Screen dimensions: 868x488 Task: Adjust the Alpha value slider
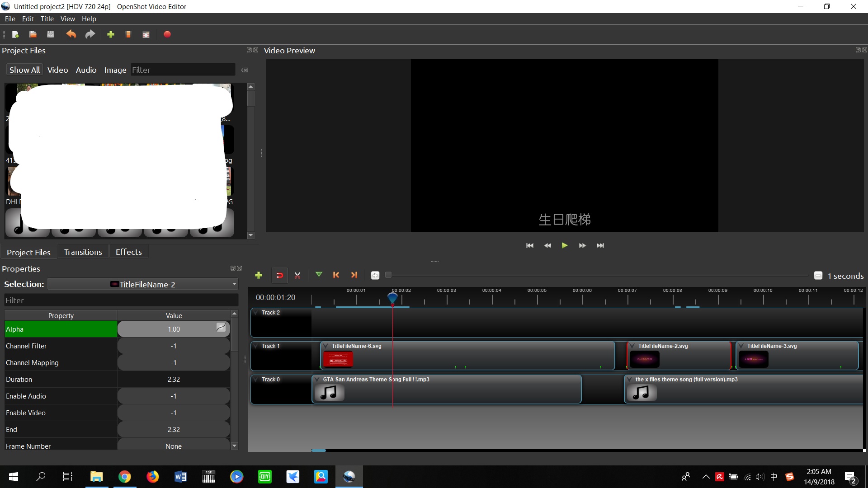click(x=174, y=329)
